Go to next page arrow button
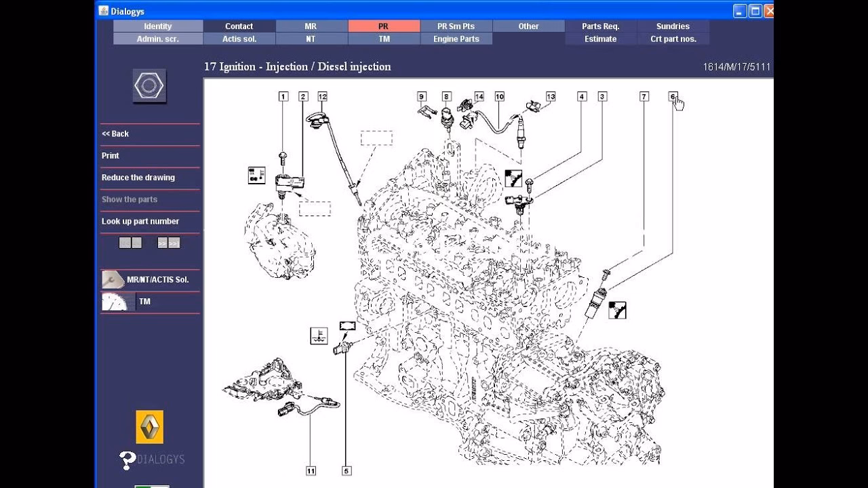This screenshot has height=488, width=868. [x=163, y=243]
